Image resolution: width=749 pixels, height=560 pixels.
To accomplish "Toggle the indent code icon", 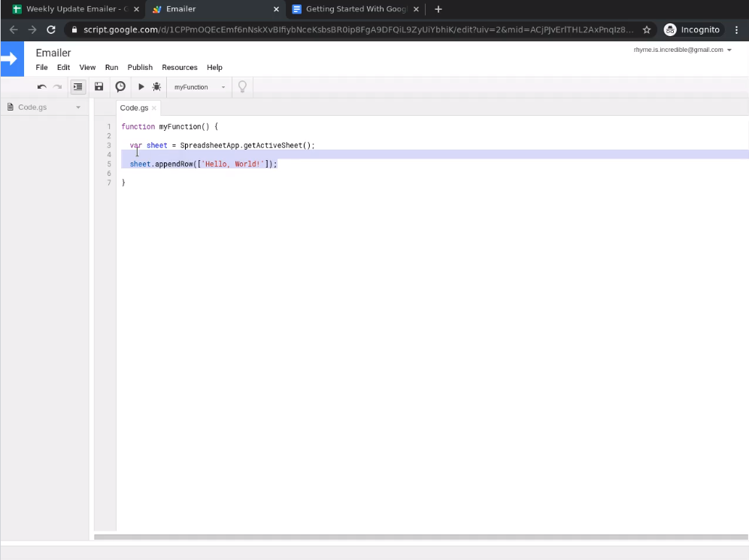I will coord(78,87).
